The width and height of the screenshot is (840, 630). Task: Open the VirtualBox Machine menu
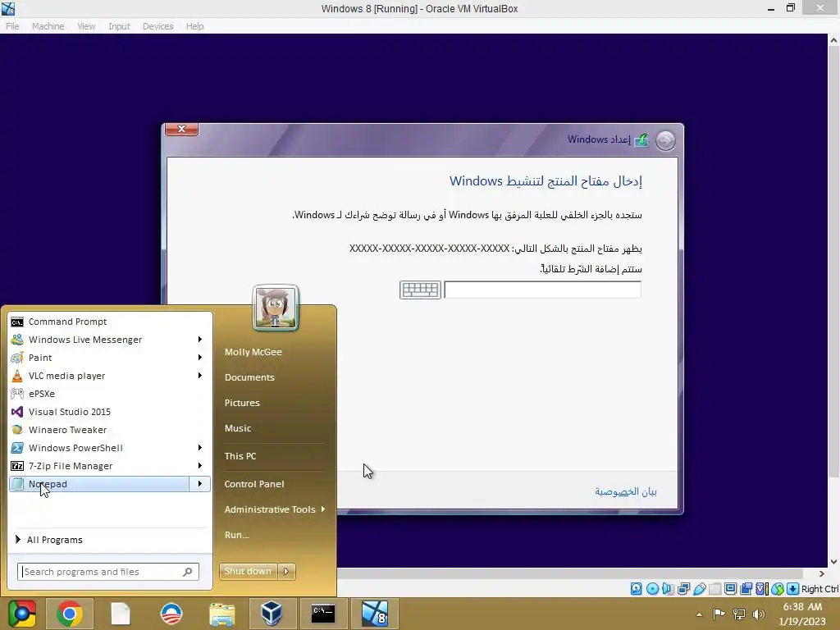click(48, 26)
